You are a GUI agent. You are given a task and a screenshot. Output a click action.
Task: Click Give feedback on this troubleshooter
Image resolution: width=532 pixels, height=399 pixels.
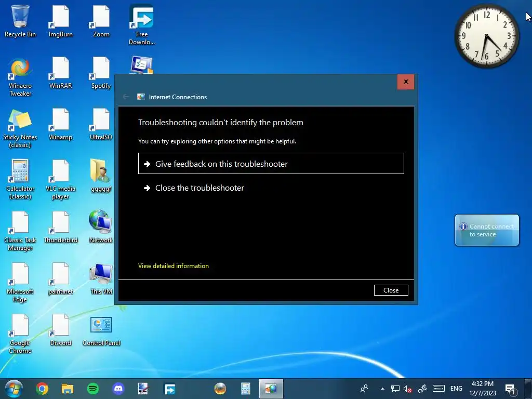[271, 164]
